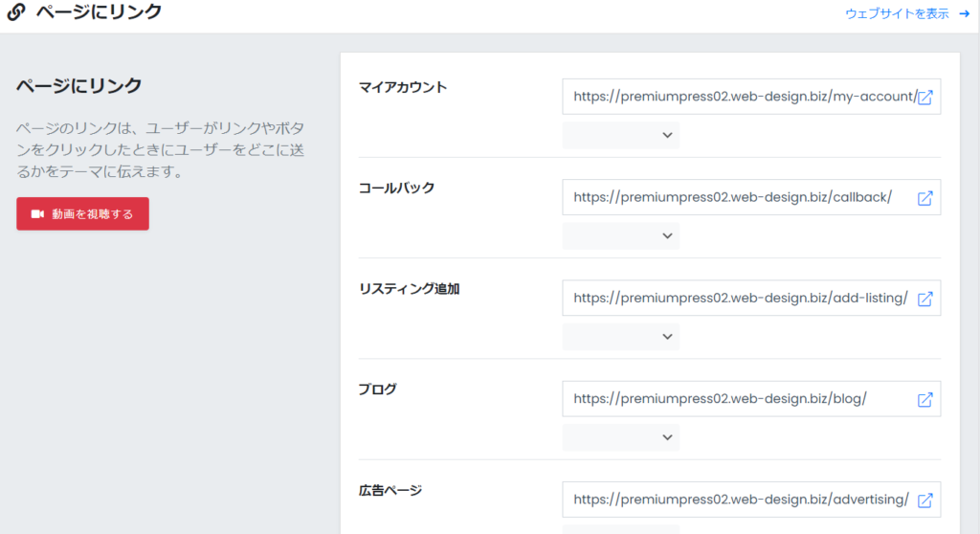Screen dimensions: 980x534
Task: Click the マイアカウント URL input field
Action: 751,97
